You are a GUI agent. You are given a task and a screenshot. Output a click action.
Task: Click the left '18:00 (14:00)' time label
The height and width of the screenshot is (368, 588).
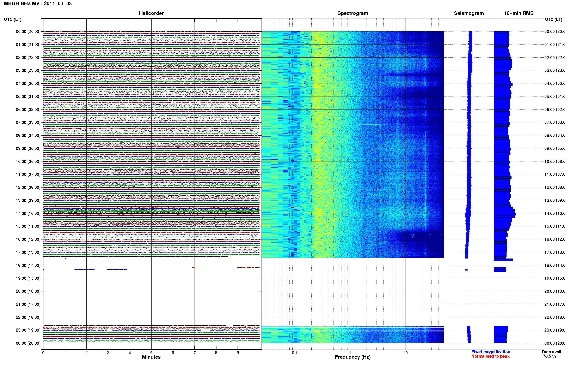click(28, 266)
